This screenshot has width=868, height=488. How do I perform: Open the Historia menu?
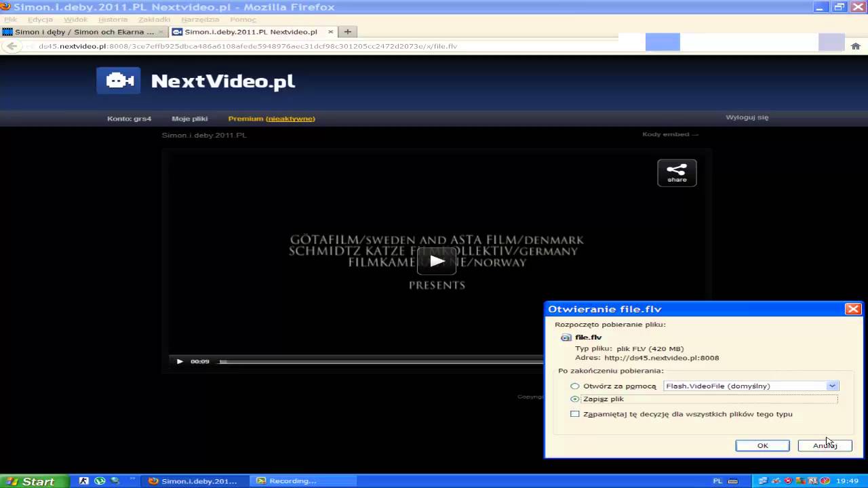point(113,20)
